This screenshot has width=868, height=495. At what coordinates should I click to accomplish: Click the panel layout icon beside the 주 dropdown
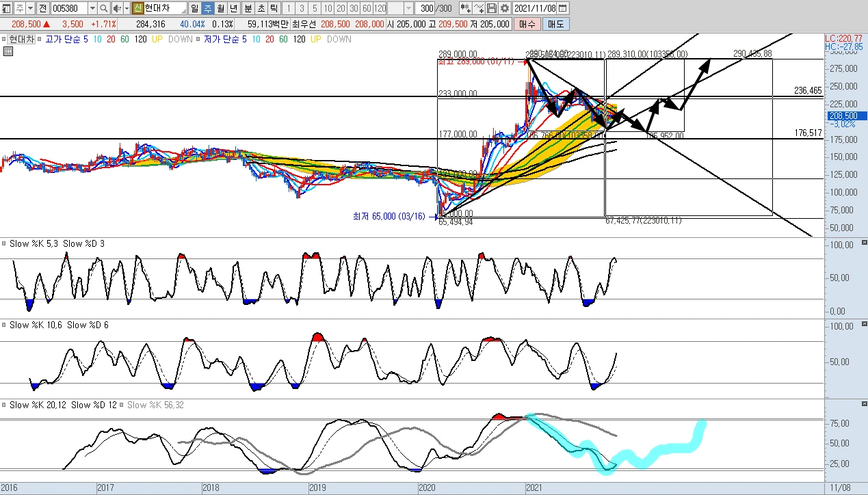pyautogui.click(x=6, y=8)
